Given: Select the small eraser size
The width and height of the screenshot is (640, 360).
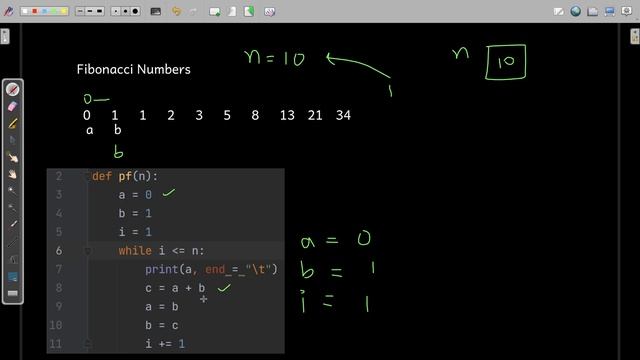Looking at the screenshot, I should (116, 11).
